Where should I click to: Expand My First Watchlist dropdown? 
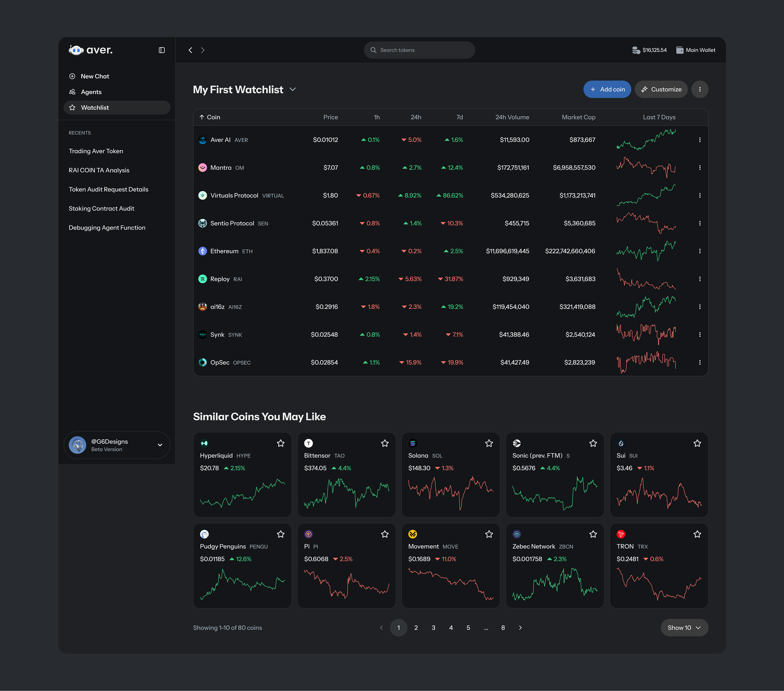(293, 90)
